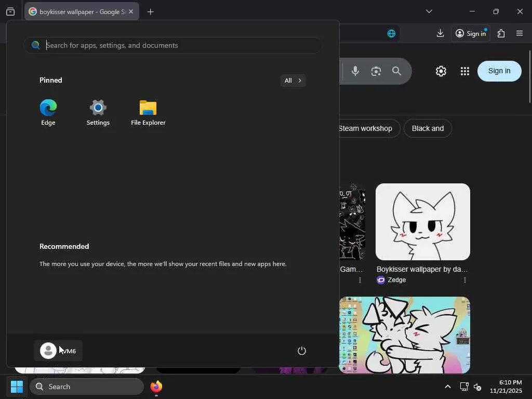Click the Start menu power button
The width and height of the screenshot is (532, 399).
302,351
